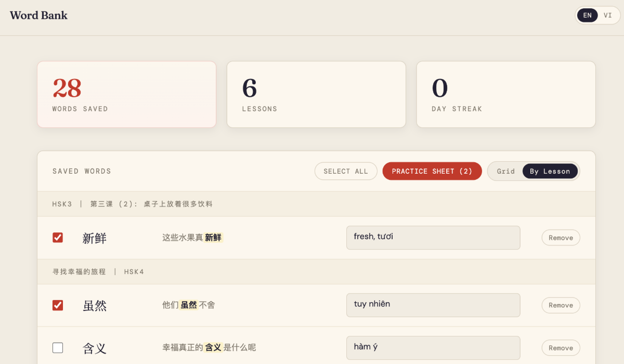Click the word 虽然
The image size is (624, 364).
(95, 306)
